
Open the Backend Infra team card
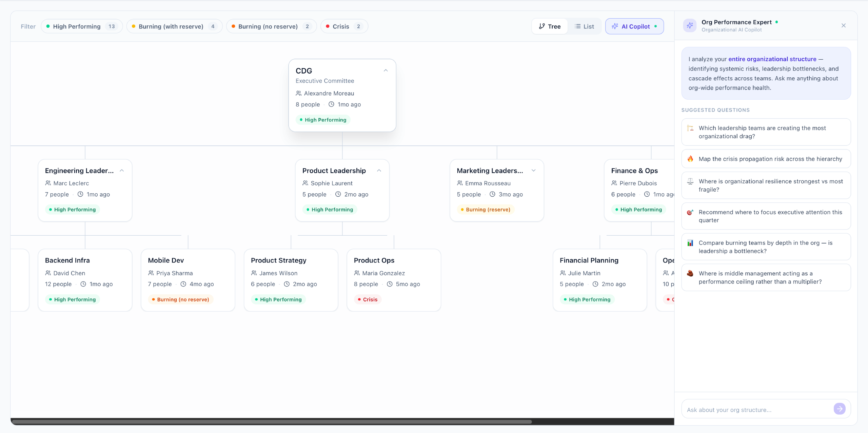(x=85, y=280)
